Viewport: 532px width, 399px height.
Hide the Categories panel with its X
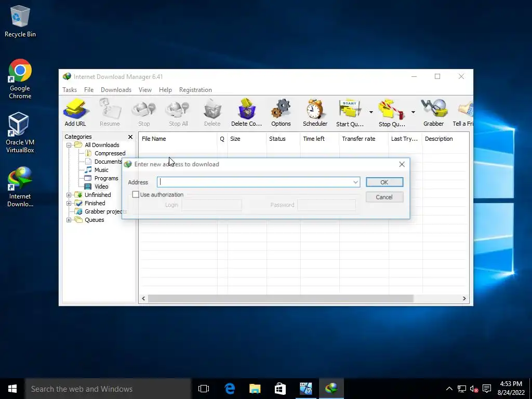(x=130, y=137)
